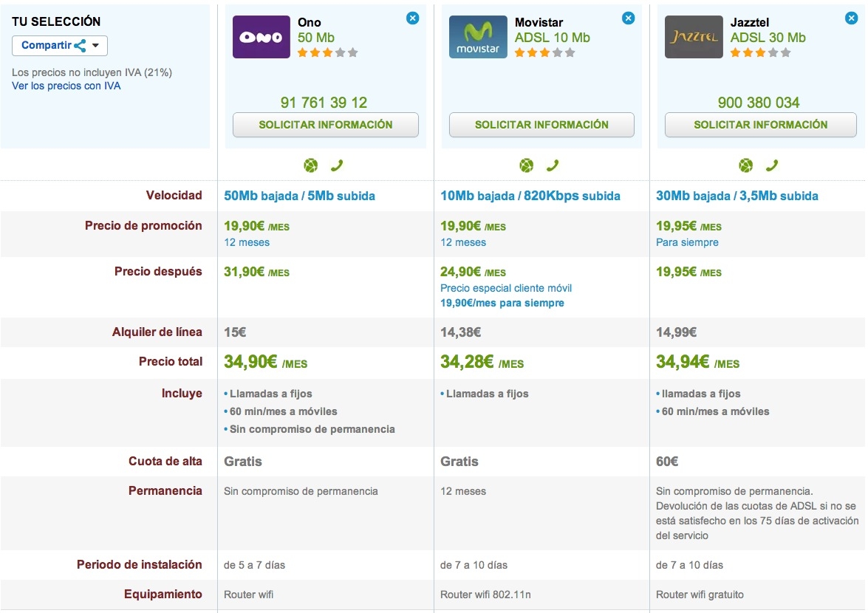Click Jazztel star rating
The height and width of the screenshot is (613, 868).
pyautogui.click(x=761, y=53)
